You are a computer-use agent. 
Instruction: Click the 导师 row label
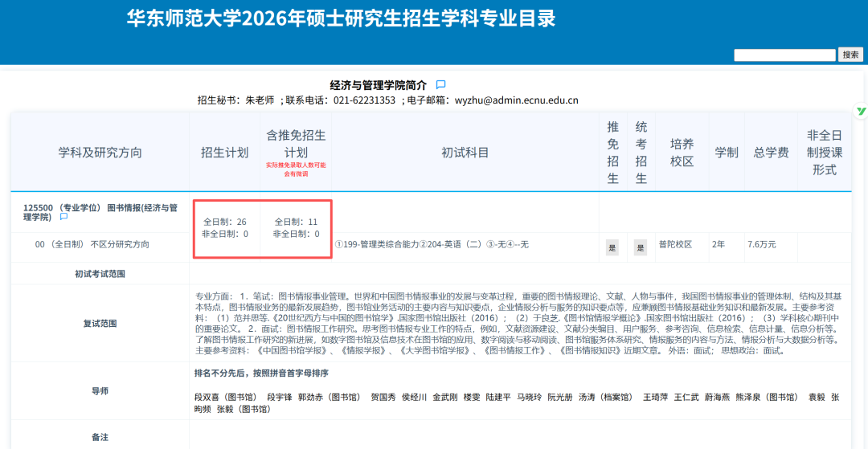(x=100, y=391)
